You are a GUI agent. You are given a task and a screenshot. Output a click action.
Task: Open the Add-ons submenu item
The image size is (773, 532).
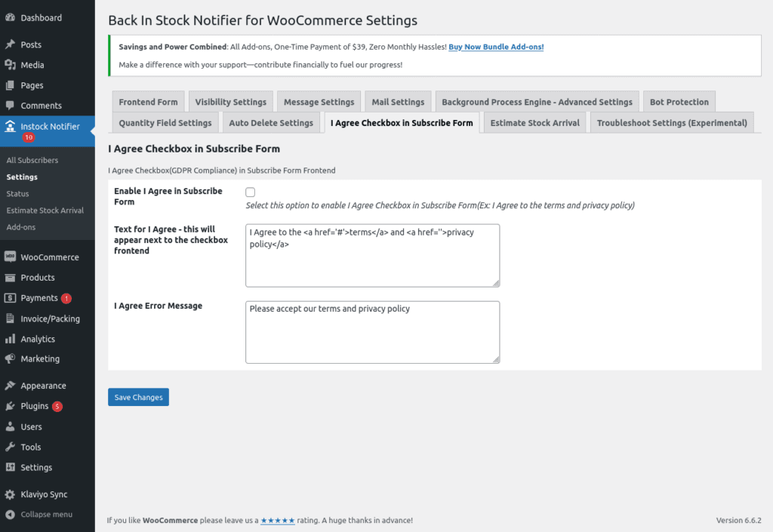pos(21,227)
